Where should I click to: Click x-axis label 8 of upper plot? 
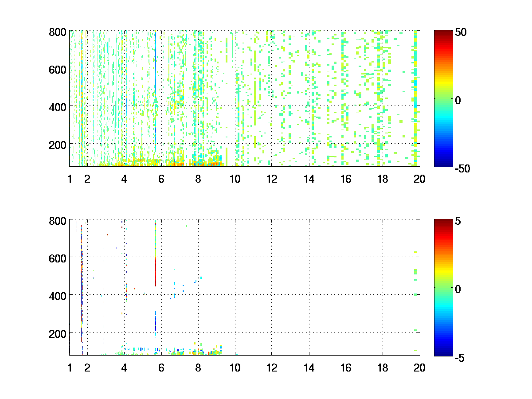click(198, 179)
